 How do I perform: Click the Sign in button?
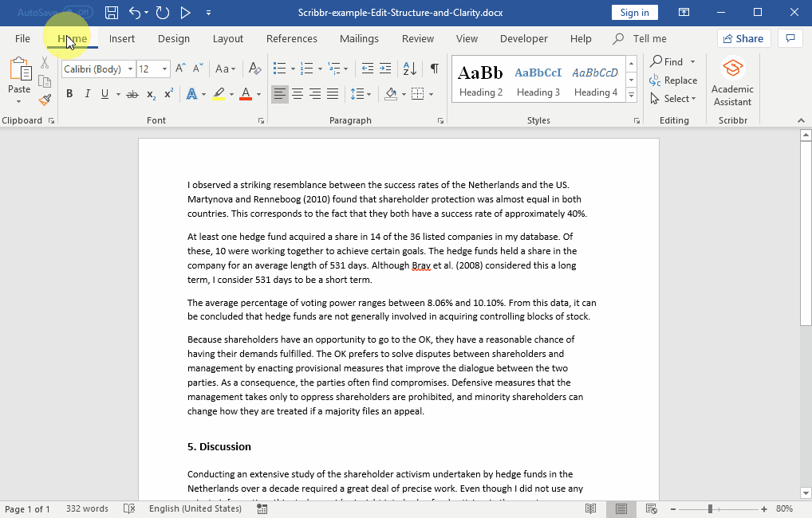[634, 13]
